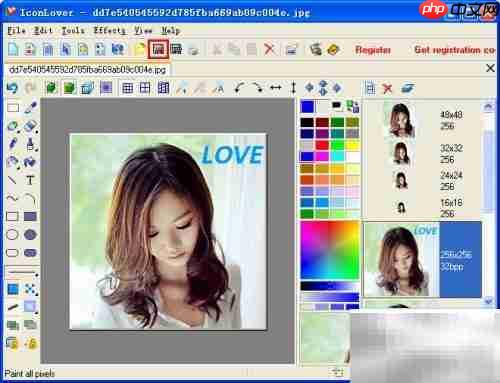Select the rectangular selection tool

[x=13, y=108]
